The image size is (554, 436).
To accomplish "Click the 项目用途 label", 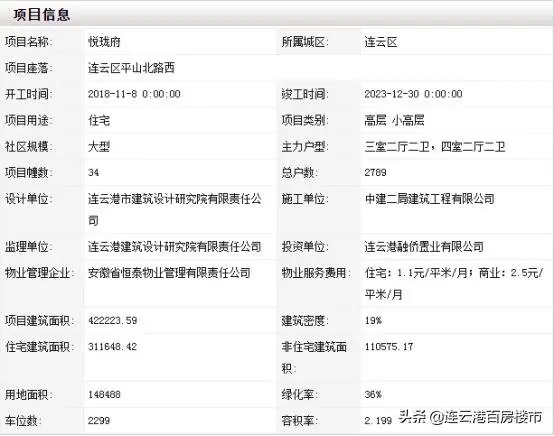I will pyautogui.click(x=28, y=120).
